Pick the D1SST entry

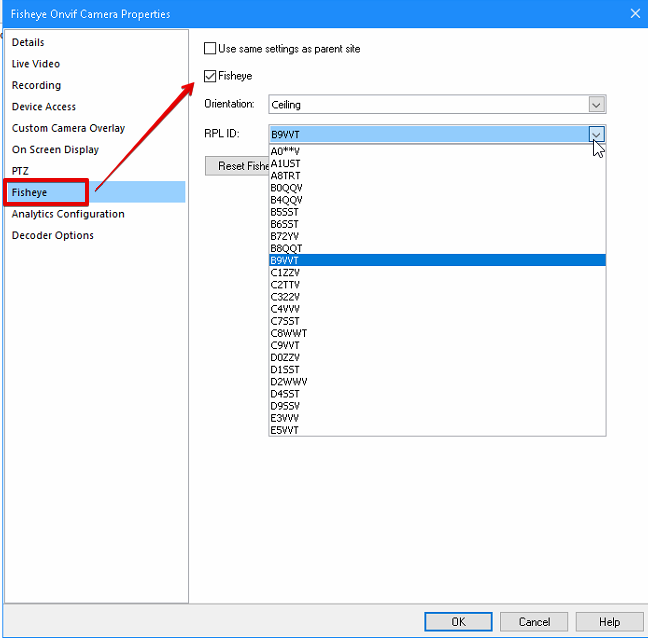pyautogui.click(x=437, y=369)
